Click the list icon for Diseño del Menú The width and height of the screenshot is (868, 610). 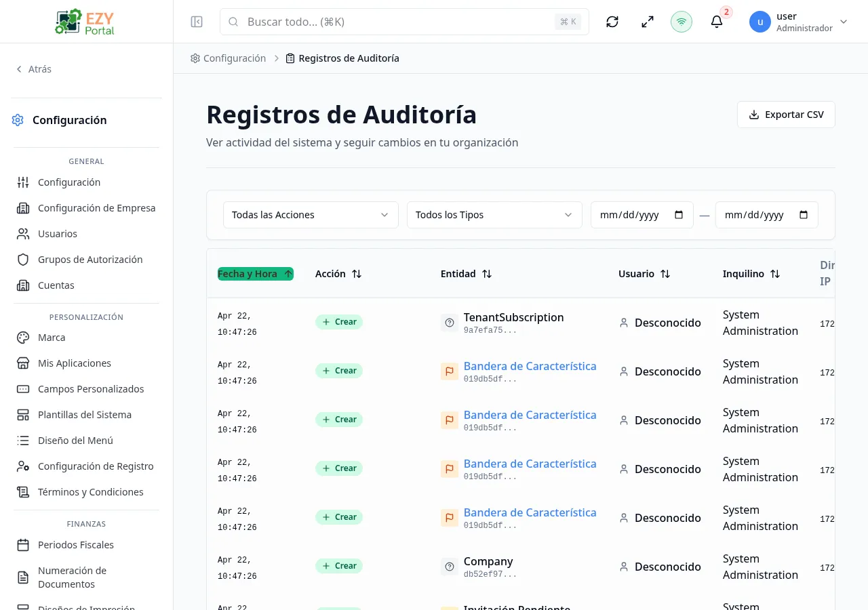[23, 441]
